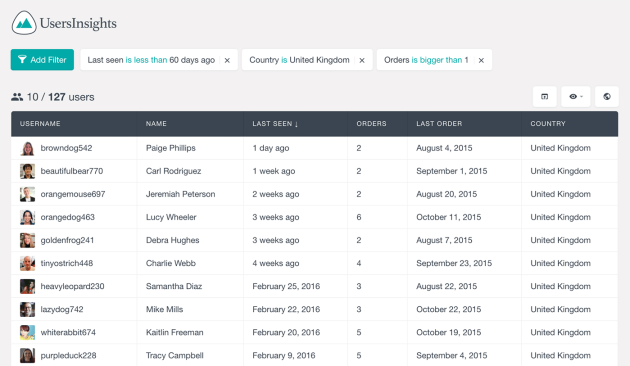Click the name Kaitlin Freeman
This screenshot has height=366, width=630.
click(174, 333)
